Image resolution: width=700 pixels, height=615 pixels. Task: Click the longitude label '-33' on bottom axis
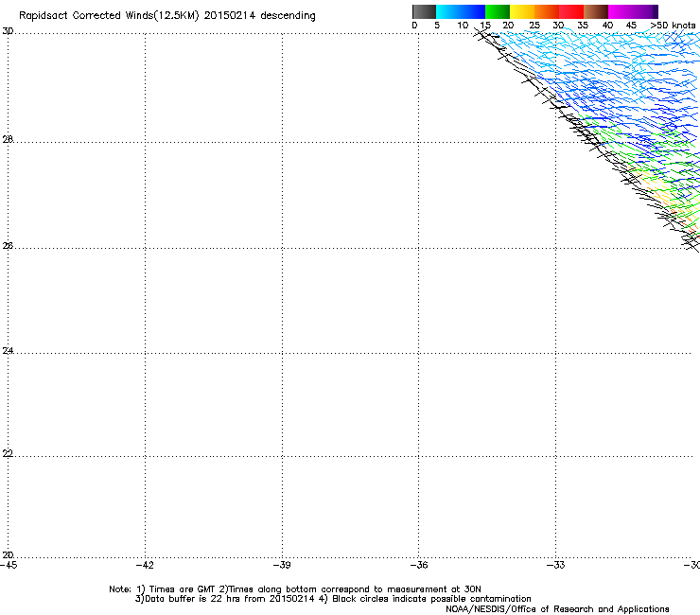556,565
